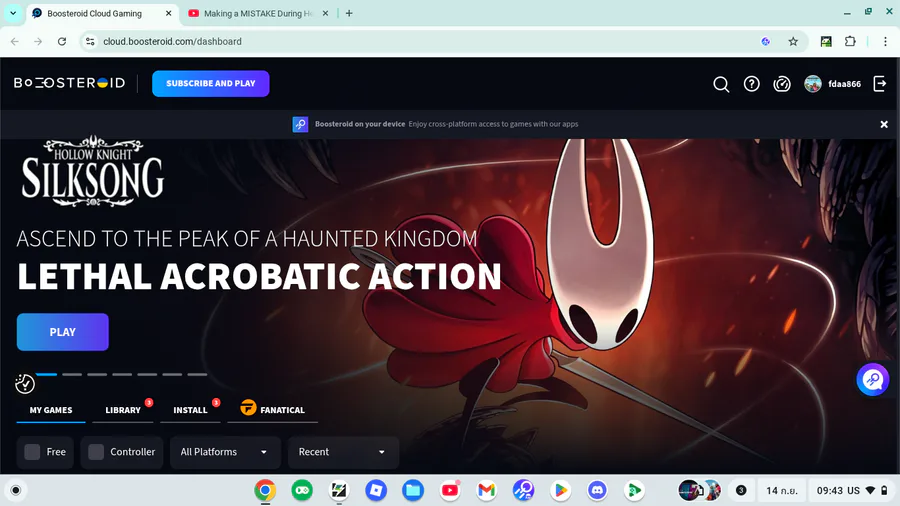The image size is (900, 506).
Task: Click the Boosteroid app icon in banner
Action: pos(300,124)
